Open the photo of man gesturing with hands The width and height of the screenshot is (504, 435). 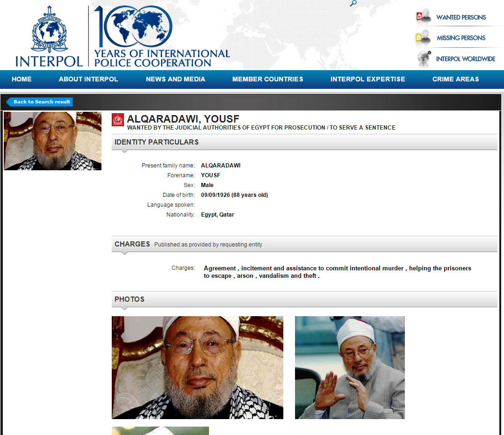[x=350, y=368]
